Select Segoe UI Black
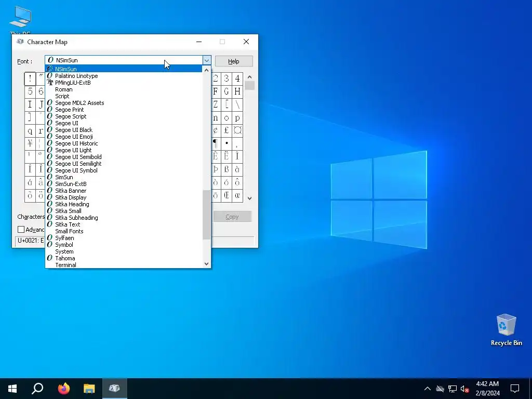 (124, 130)
